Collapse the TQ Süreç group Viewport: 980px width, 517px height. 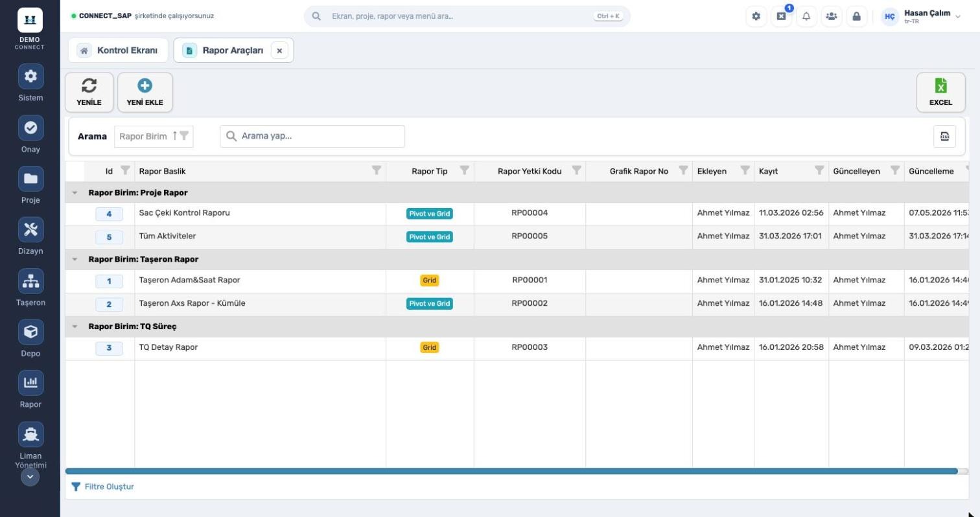75,327
